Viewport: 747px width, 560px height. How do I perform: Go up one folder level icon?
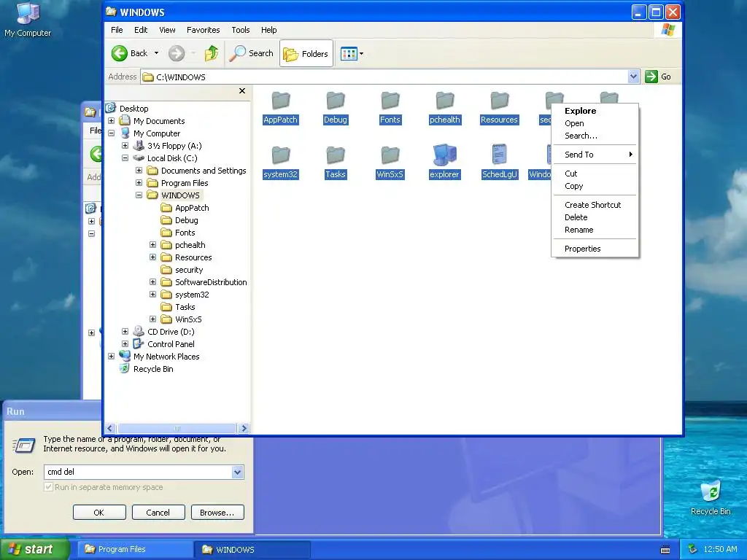[212, 53]
